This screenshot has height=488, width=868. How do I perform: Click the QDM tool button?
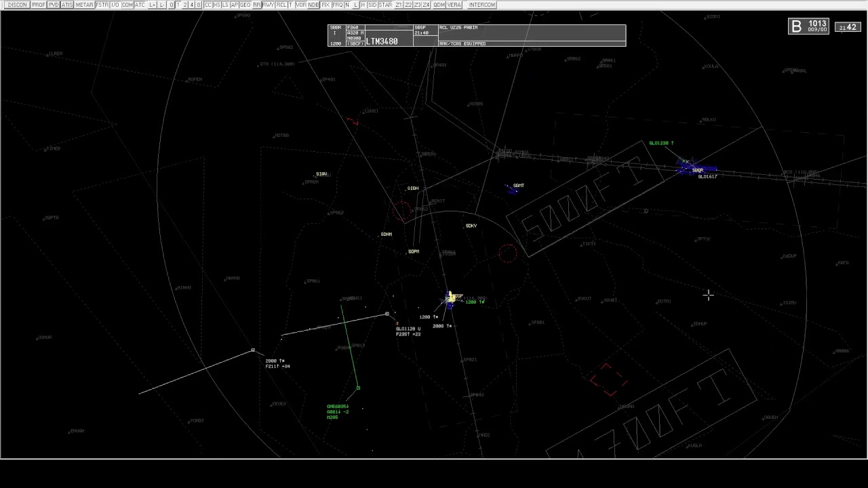pyautogui.click(x=439, y=5)
